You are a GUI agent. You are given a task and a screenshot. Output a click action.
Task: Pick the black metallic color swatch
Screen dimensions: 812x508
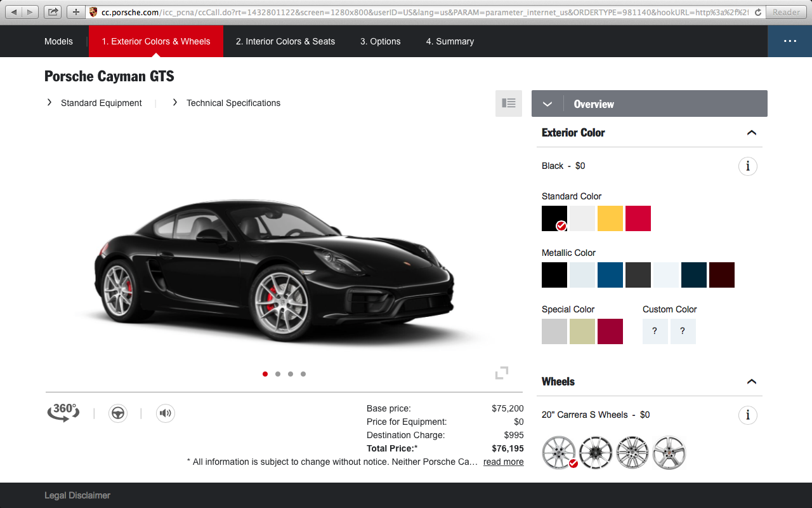coord(554,275)
